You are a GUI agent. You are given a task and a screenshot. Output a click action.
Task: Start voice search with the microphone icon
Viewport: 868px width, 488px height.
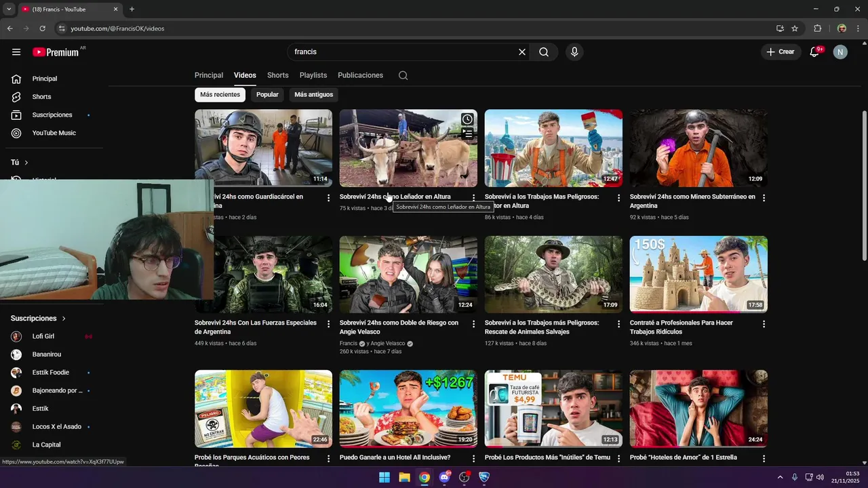point(574,52)
